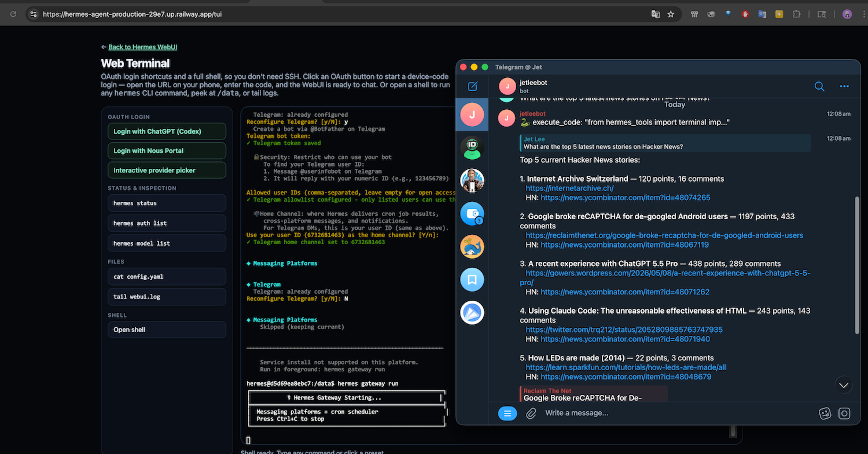Click Login with Nous Portal
Image resolution: width=868 pixels, height=454 pixels.
tap(167, 151)
